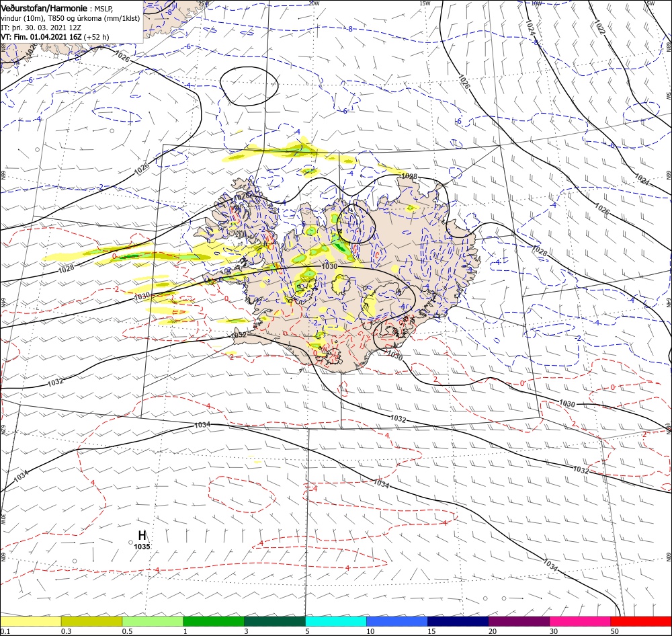
Task: Click the '30' legend value label
Action: [554, 631]
